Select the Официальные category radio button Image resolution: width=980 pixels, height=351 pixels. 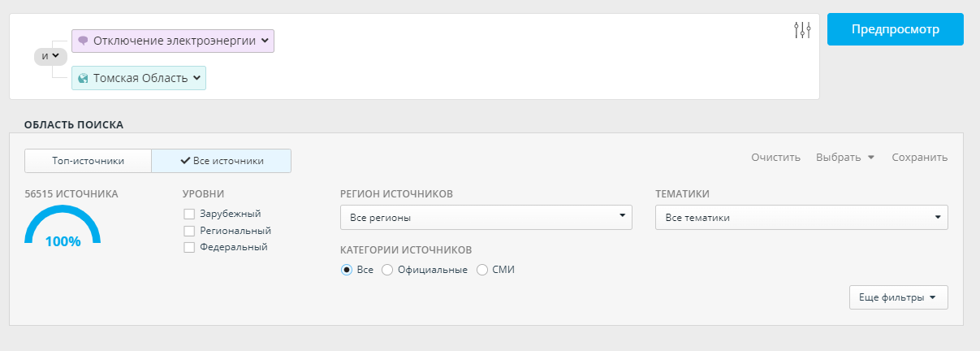387,270
